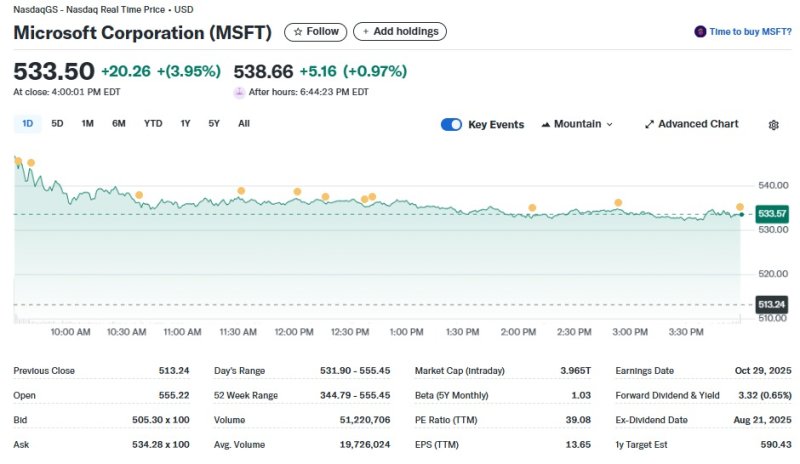Click key event dot near 3:00 PM

point(618,203)
